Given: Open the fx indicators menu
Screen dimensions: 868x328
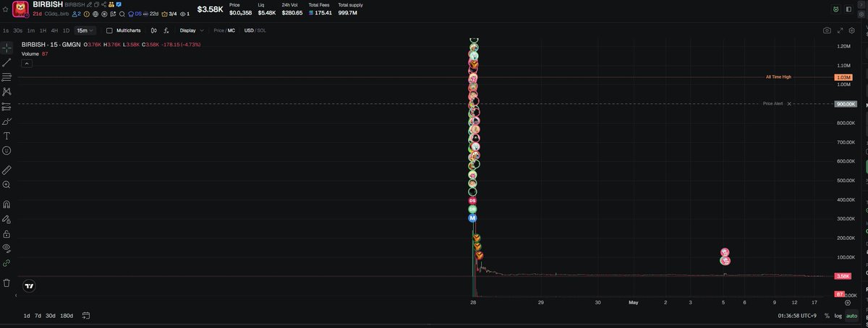Looking at the screenshot, I should (x=166, y=30).
